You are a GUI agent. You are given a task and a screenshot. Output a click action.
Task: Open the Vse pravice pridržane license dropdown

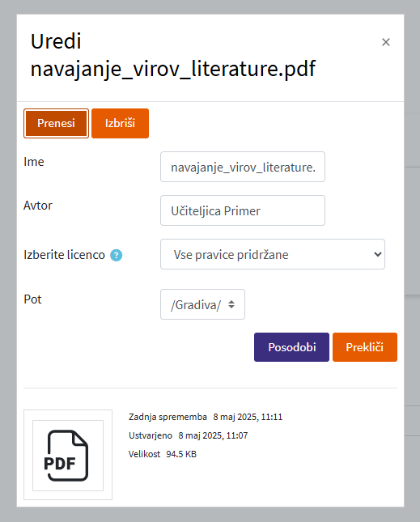(x=273, y=254)
